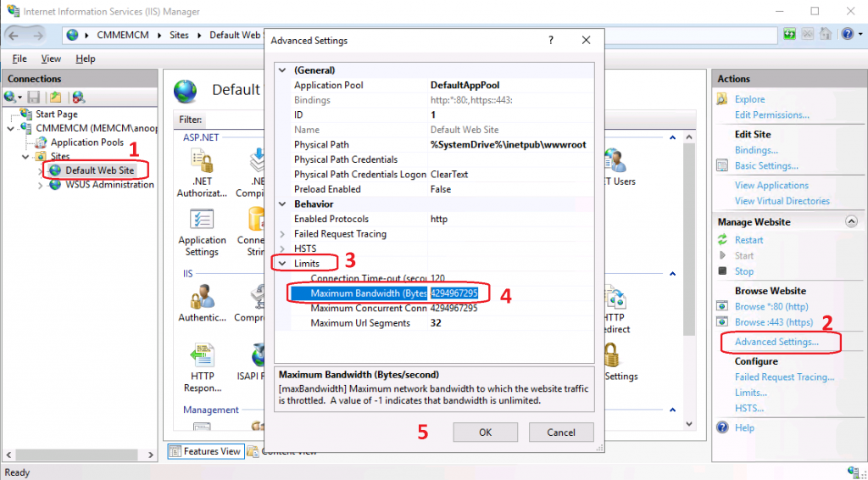Click the Help icon at Actions bottom

722,427
